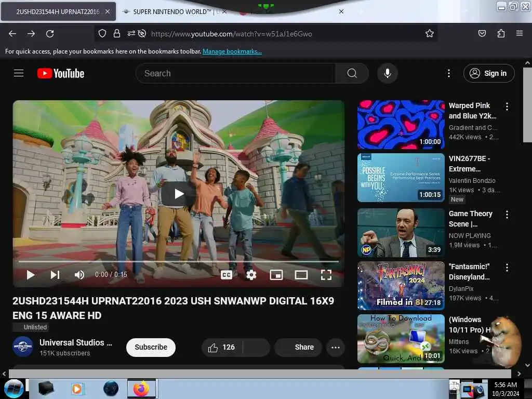The image size is (532, 399).
Task: Toggle theater mode
Action: pos(301,275)
